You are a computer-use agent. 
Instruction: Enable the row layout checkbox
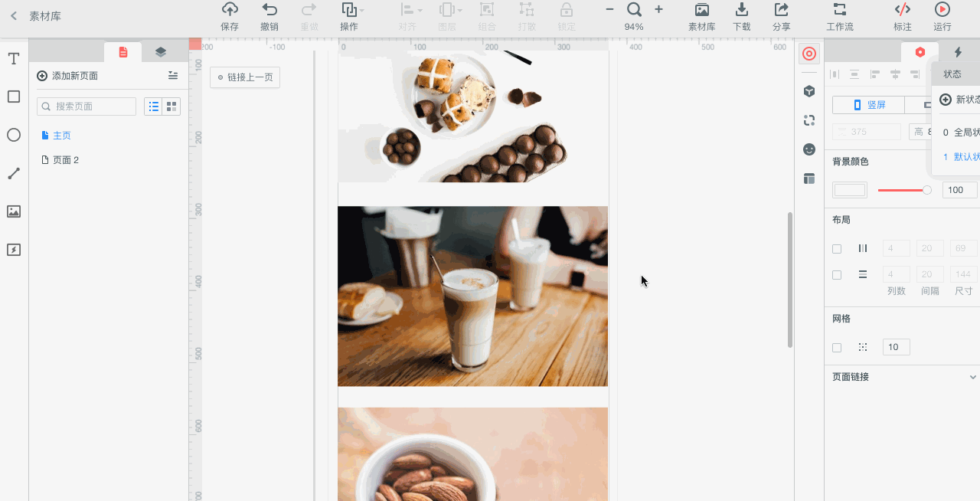tap(837, 275)
